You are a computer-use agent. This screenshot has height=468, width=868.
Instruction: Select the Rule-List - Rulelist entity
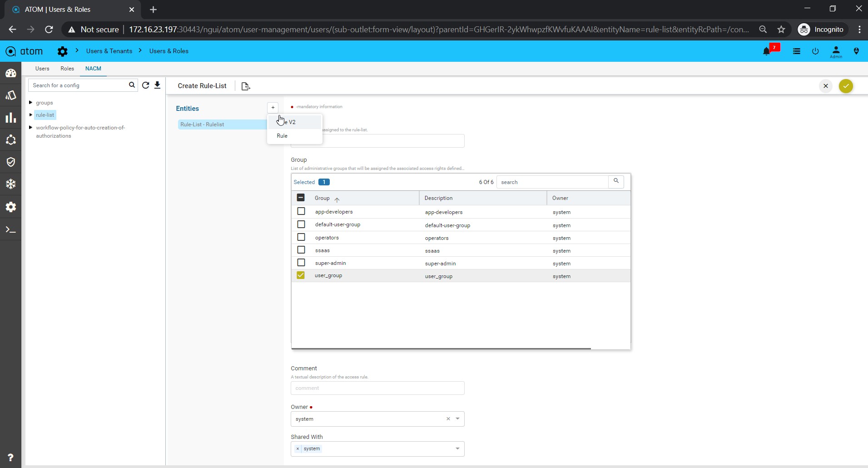pyautogui.click(x=223, y=124)
